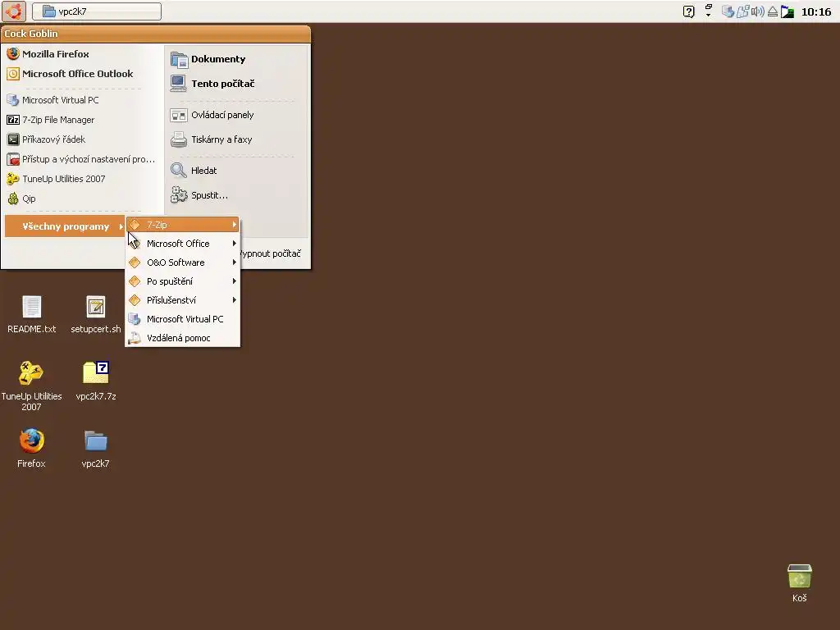Select Vzdálená pomoc remote assistance

coord(183,338)
